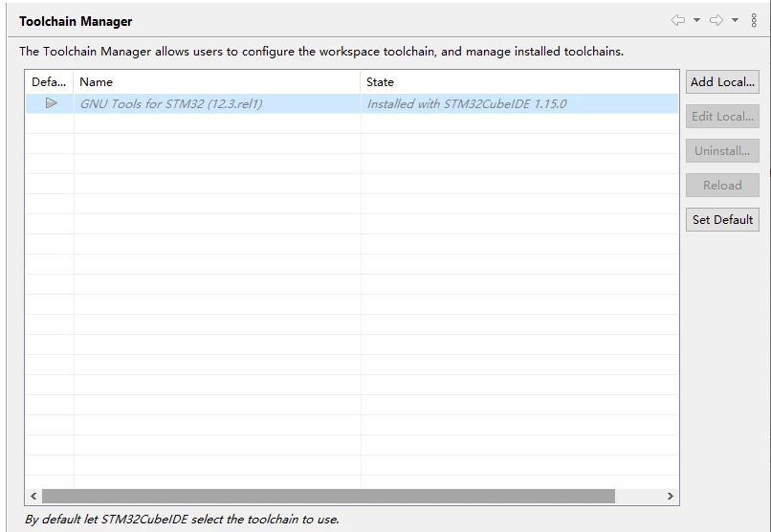Click the Name column header

point(217,82)
